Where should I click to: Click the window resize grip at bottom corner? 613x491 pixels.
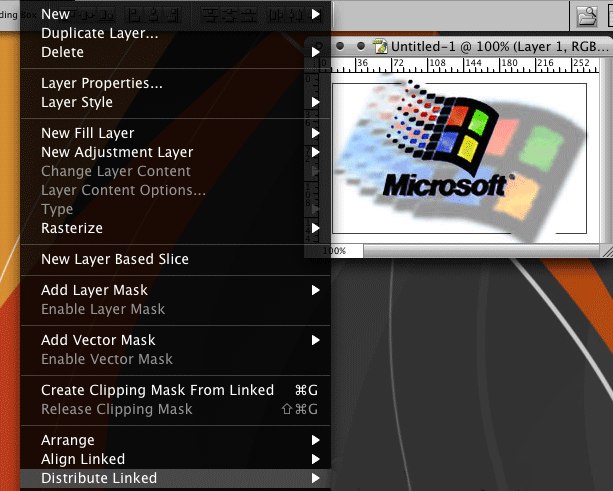[607, 251]
